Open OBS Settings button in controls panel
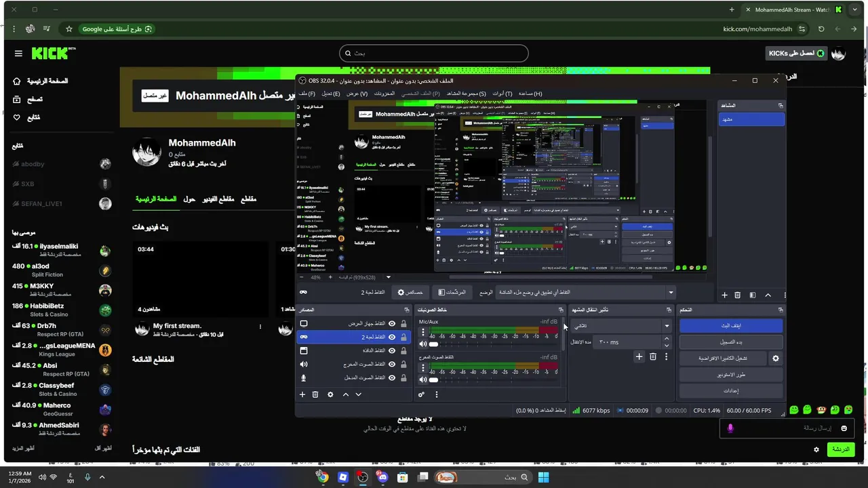The height and width of the screenshot is (488, 868). (x=731, y=391)
